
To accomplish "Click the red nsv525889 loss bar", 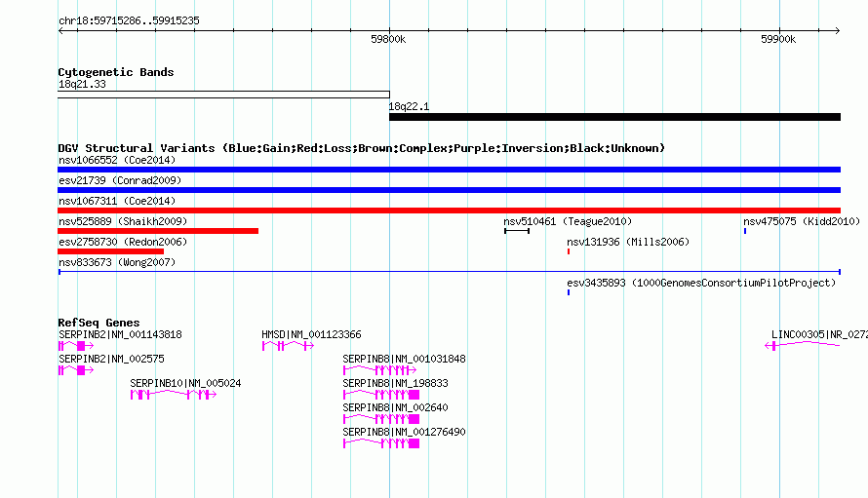I will pos(158,231).
